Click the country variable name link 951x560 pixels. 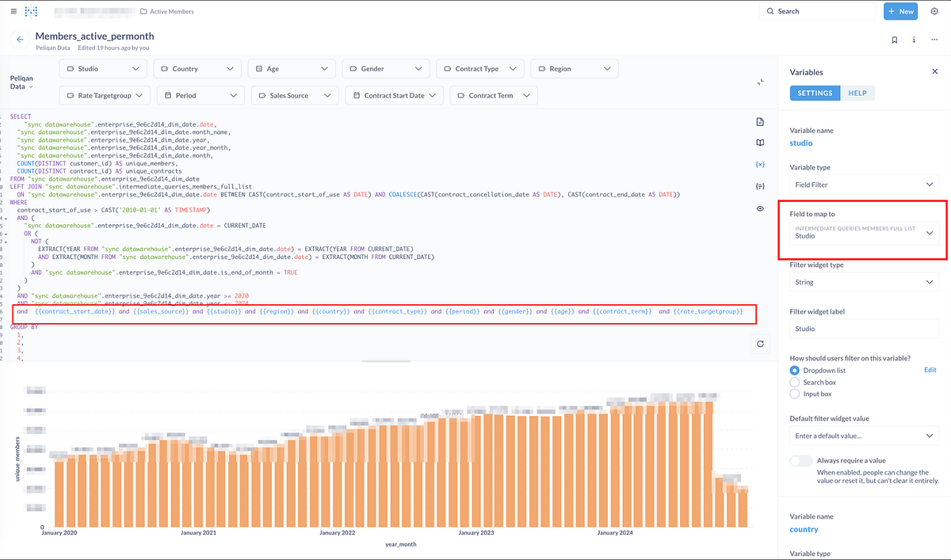[x=804, y=528]
